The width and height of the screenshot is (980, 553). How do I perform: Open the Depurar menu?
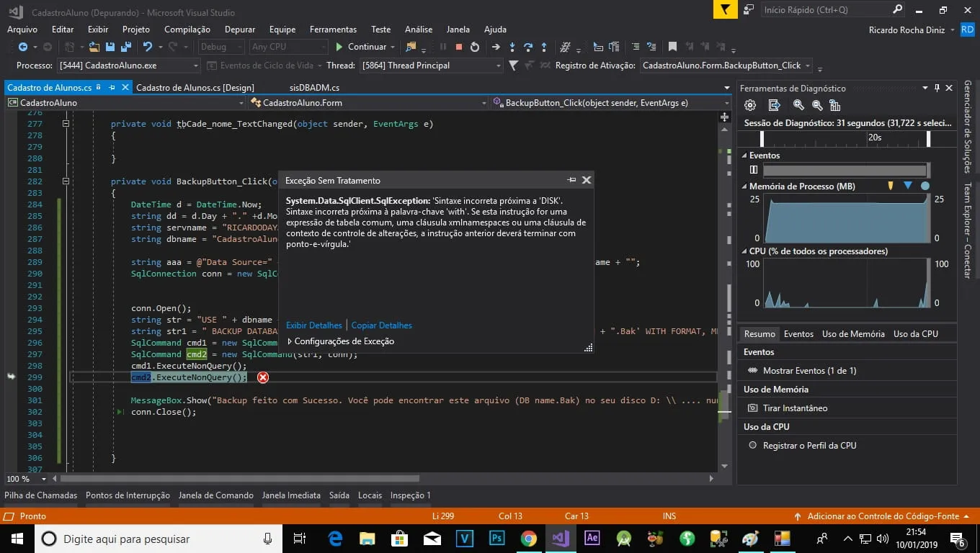tap(240, 30)
